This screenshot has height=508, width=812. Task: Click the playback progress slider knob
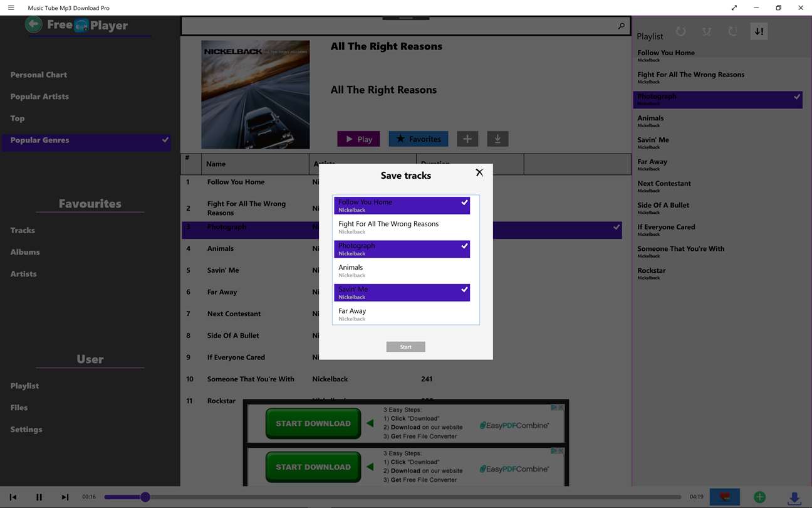[x=145, y=497]
